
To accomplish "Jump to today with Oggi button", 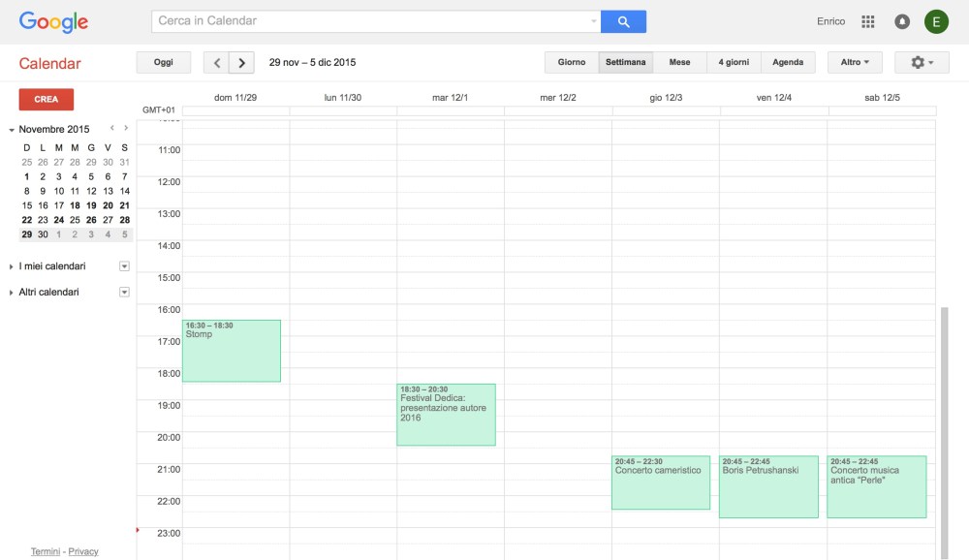I will 164,63.
